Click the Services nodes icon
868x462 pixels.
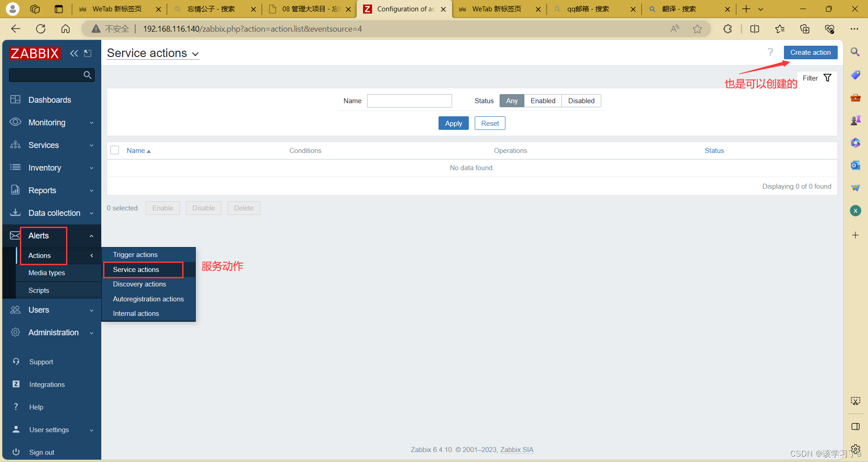[x=15, y=145]
